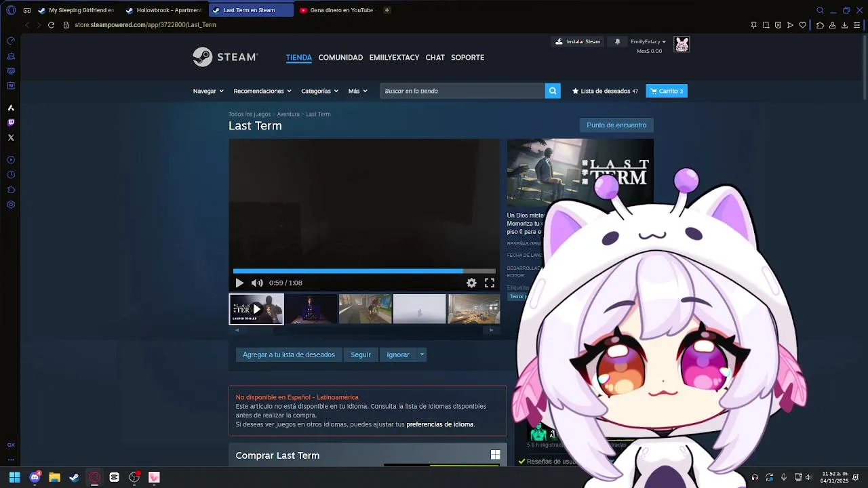Open X (Twitter) in the sidebar

[11, 138]
